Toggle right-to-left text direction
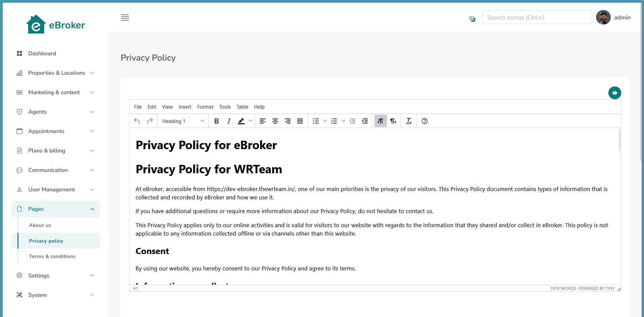 point(393,121)
